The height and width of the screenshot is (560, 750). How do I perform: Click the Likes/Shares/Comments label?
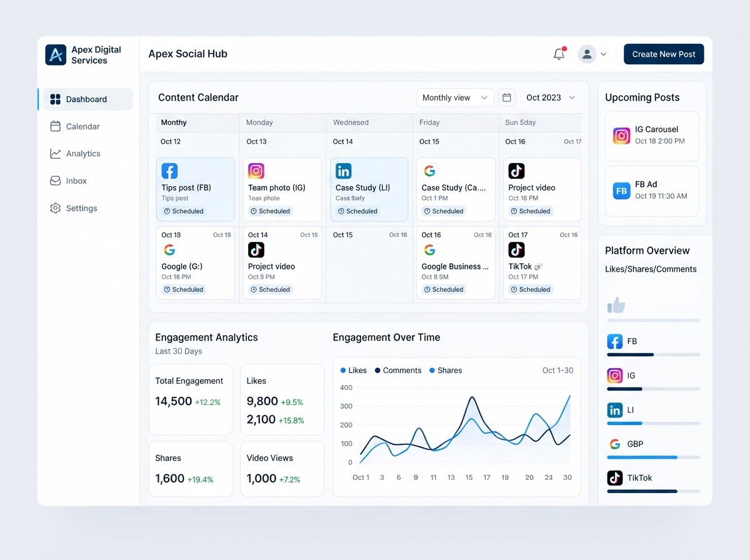651,269
